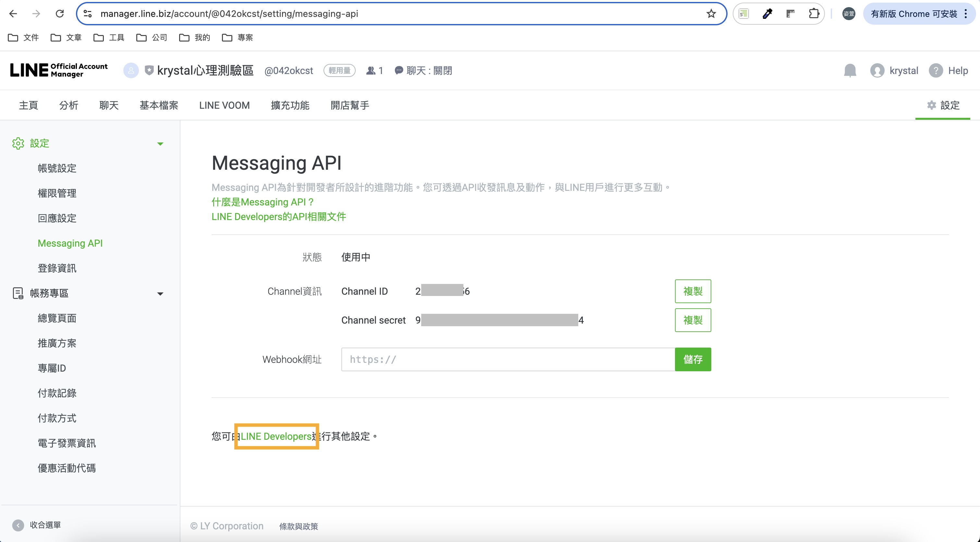Open 回應設定 in the sidebar

point(57,218)
